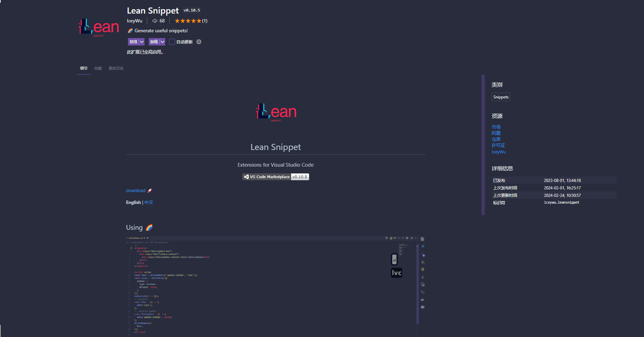The width and height of the screenshot is (644, 337).
Task: Click the 类别 categories heading
Action: tap(497, 85)
